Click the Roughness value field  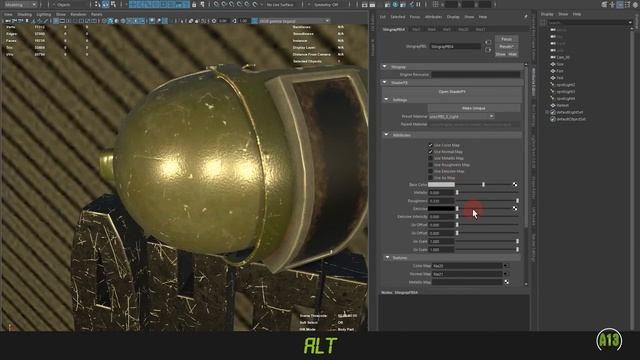[x=441, y=201]
